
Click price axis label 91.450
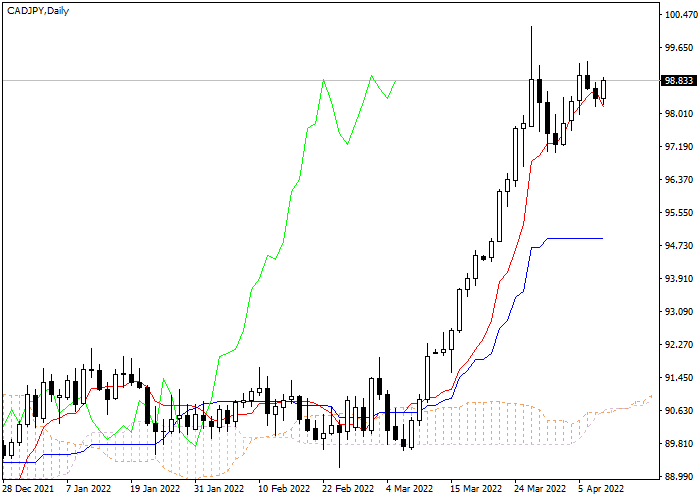click(679, 378)
